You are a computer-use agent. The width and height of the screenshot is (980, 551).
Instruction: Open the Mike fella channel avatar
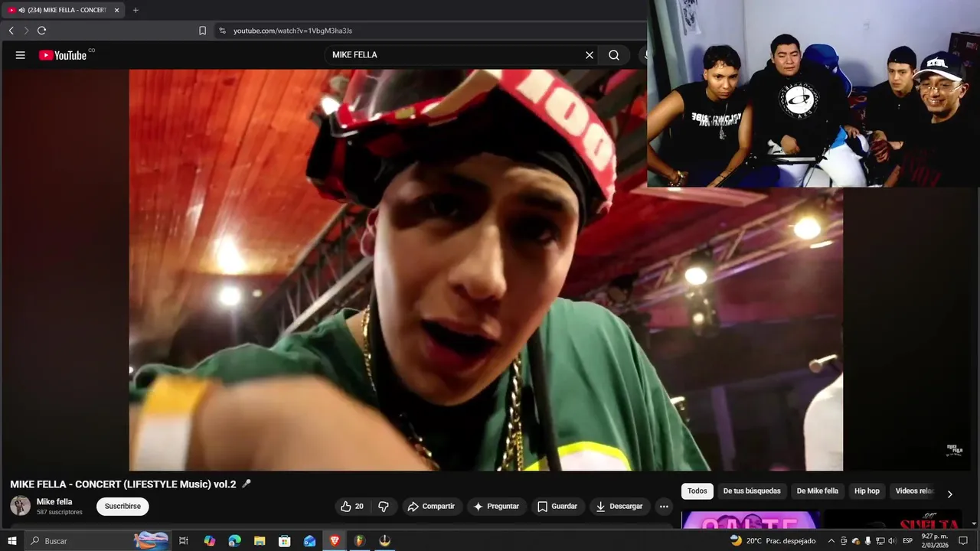click(20, 506)
